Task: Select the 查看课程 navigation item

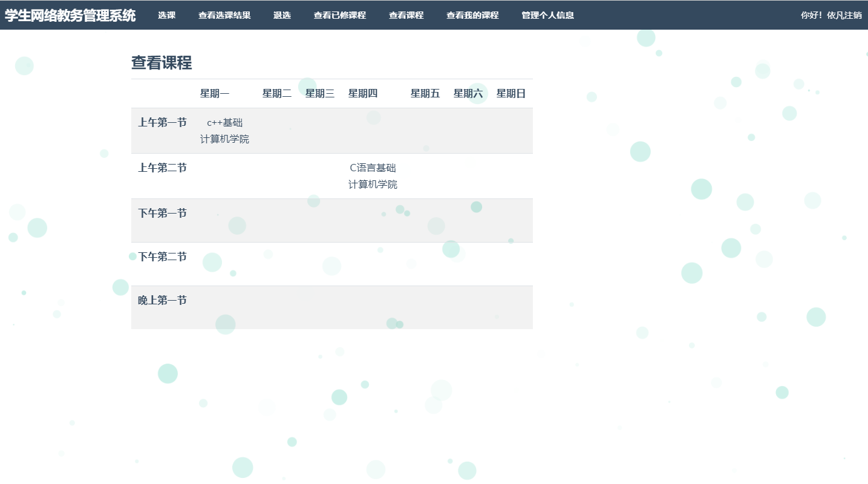Action: (405, 15)
